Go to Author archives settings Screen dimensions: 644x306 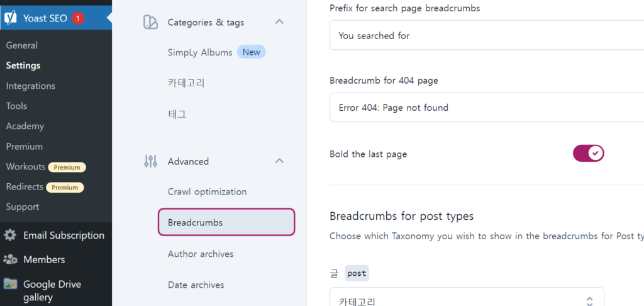point(201,254)
